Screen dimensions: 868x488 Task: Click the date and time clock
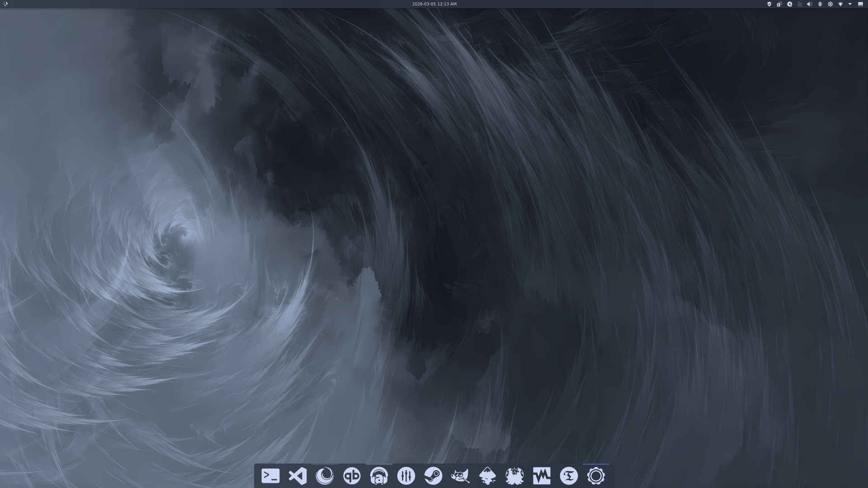coord(434,4)
